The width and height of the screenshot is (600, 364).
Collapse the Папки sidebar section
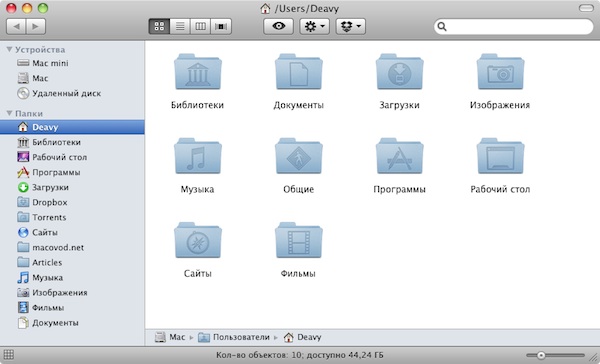pyautogui.click(x=10, y=113)
